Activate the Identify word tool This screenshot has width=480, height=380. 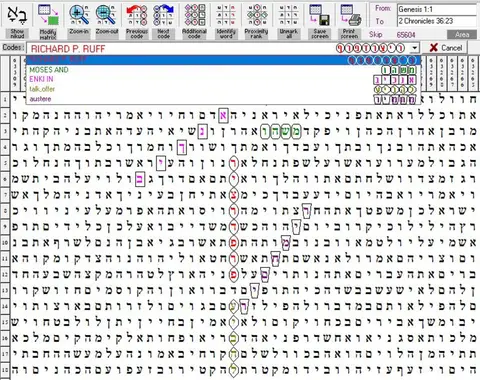(x=226, y=21)
